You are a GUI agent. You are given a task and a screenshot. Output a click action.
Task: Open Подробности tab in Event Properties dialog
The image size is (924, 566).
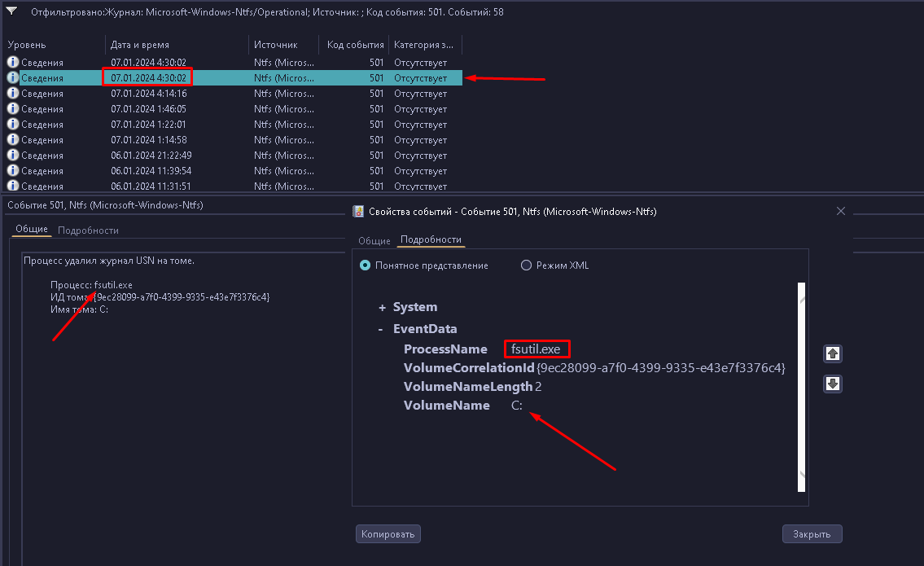431,239
